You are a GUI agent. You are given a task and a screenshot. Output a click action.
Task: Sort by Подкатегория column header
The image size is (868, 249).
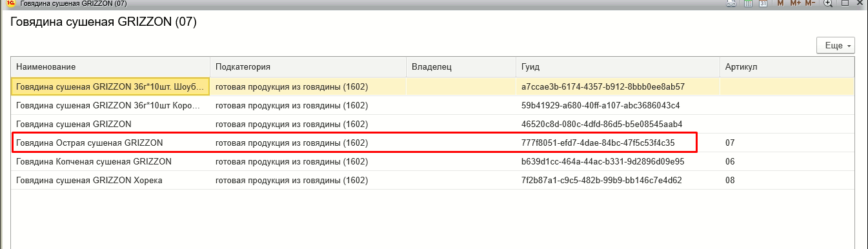(308, 67)
